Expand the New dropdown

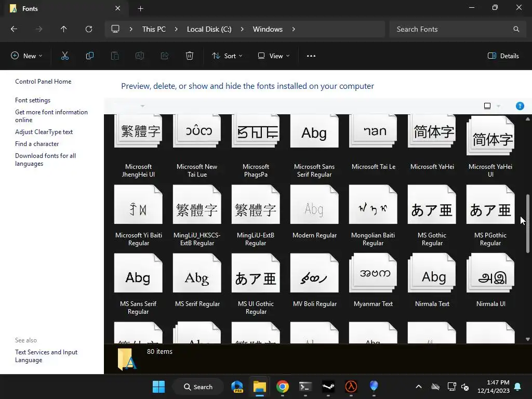click(x=26, y=56)
